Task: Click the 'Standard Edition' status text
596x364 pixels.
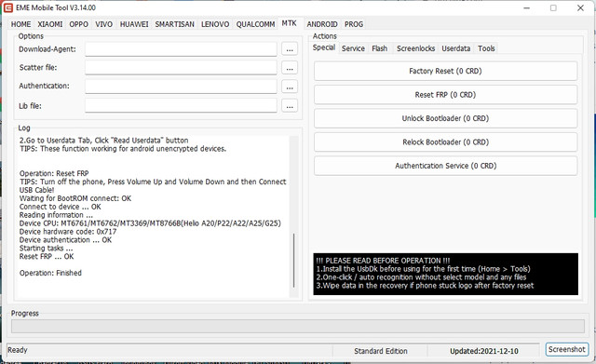Action: 381,351
